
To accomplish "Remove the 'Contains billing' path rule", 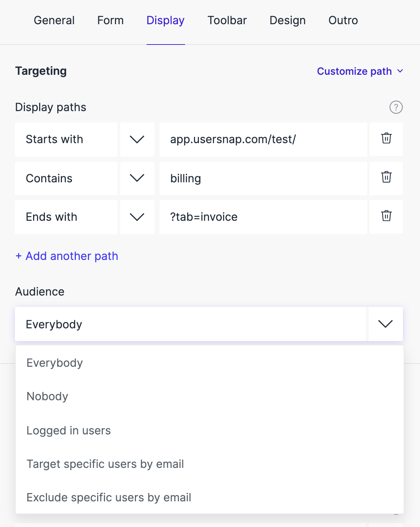I will pyautogui.click(x=386, y=178).
